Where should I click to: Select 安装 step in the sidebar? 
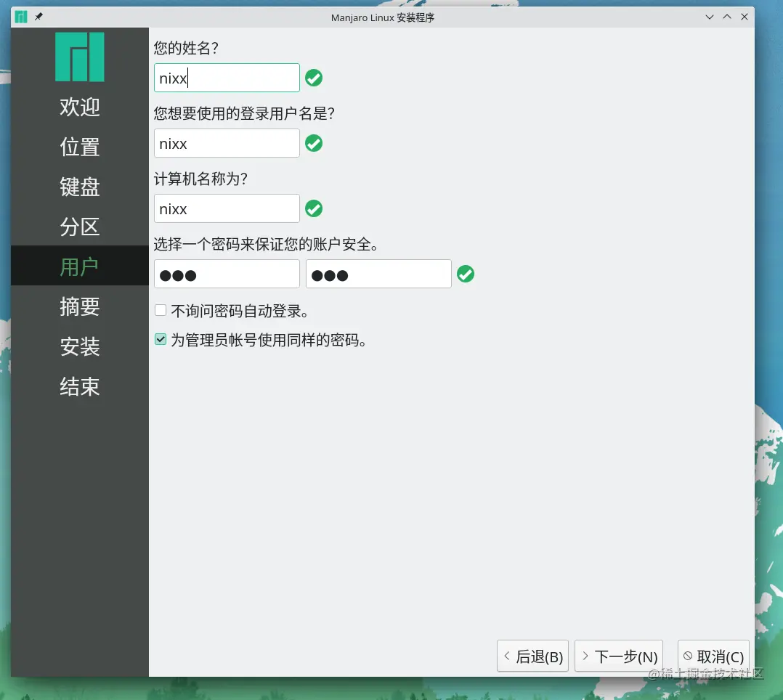tap(80, 346)
